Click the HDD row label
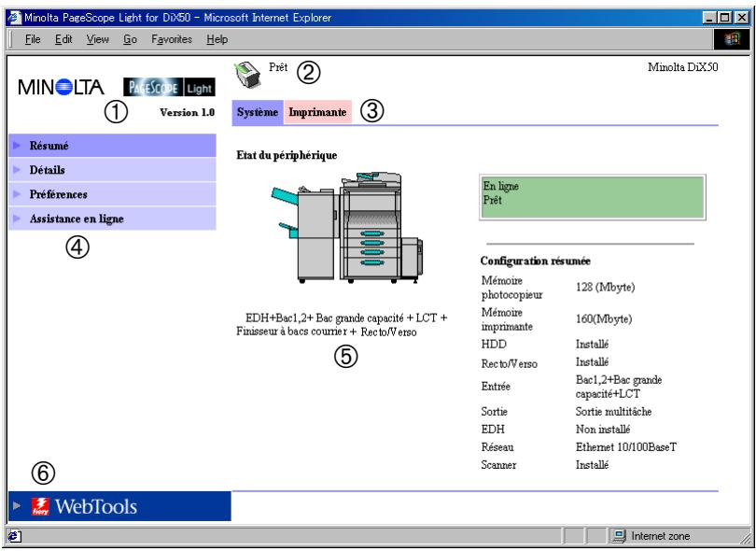 494,345
